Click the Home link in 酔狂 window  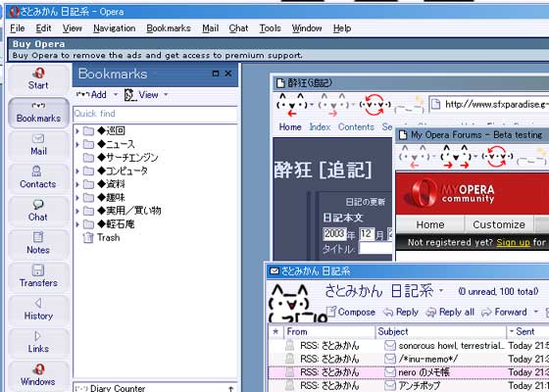coord(290,127)
